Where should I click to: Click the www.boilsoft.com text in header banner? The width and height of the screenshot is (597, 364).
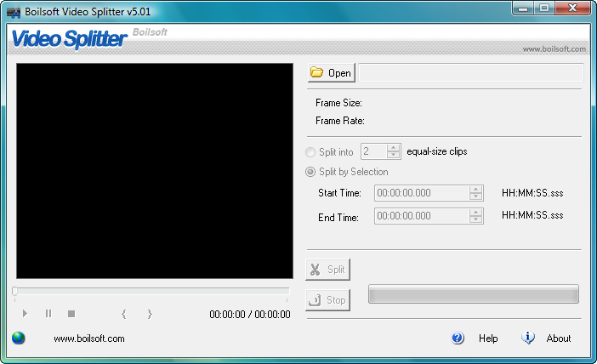[554, 49]
